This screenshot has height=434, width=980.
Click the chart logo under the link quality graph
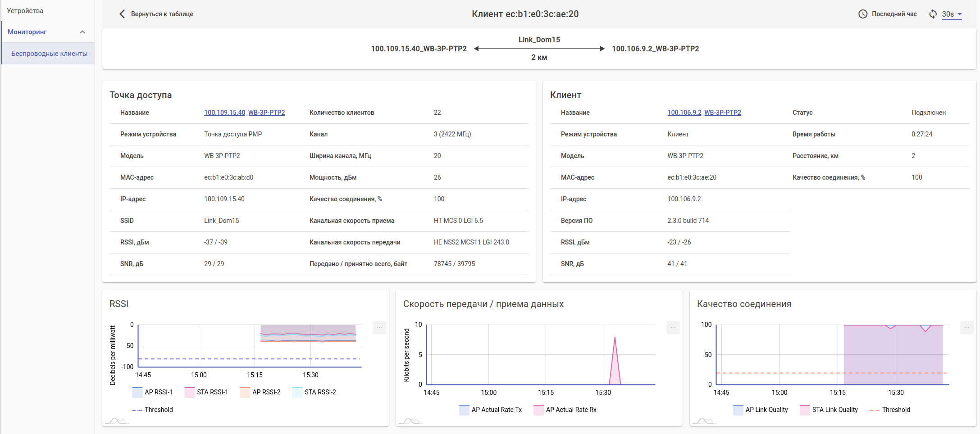point(704,421)
